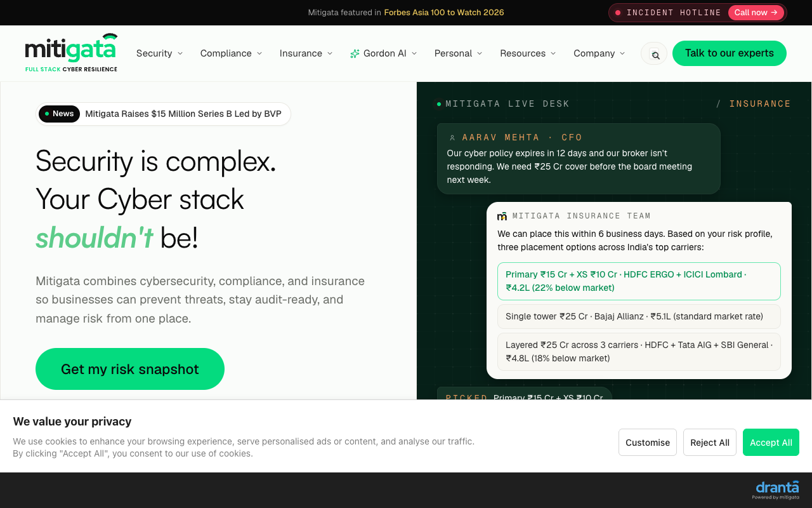The image size is (812, 508).
Task: Open the Resources nav item
Action: [523, 53]
